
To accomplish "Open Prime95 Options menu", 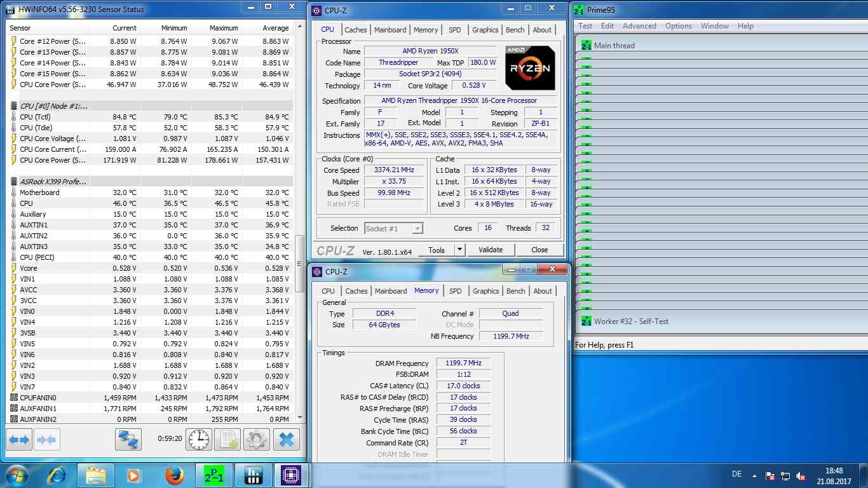I will coord(679,26).
